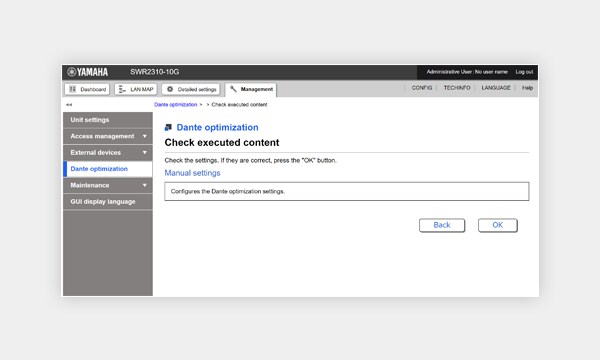Click the Dante optimization heading icon
600x360 pixels.
click(168, 127)
